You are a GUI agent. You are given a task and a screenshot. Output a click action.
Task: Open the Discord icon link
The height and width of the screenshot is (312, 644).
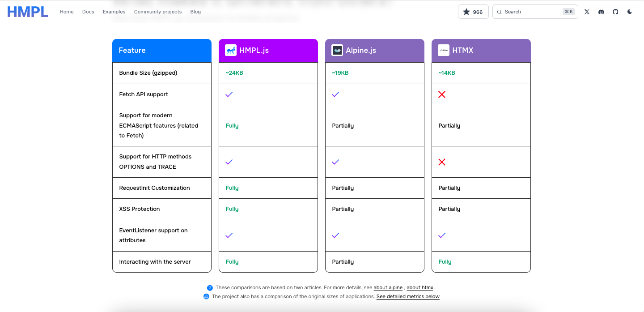click(x=601, y=12)
